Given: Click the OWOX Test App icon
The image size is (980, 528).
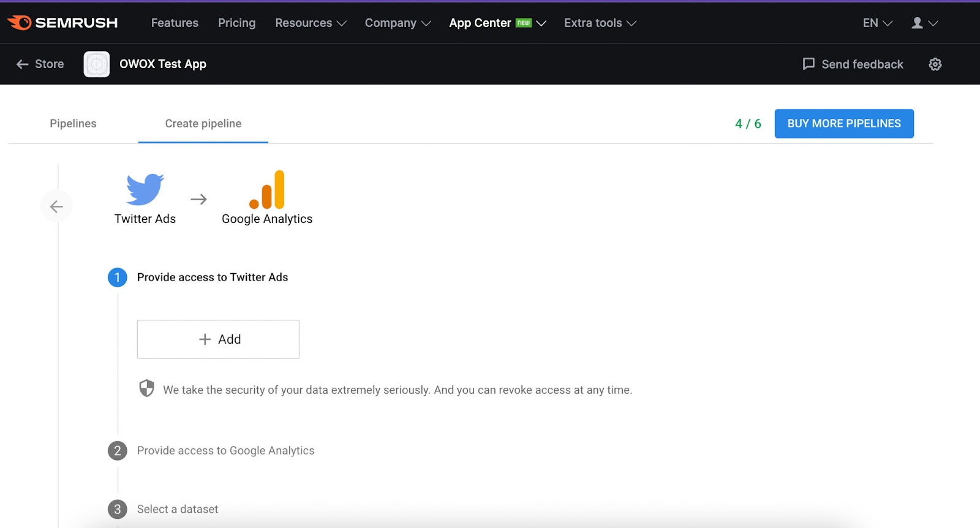Looking at the screenshot, I should click(x=97, y=64).
